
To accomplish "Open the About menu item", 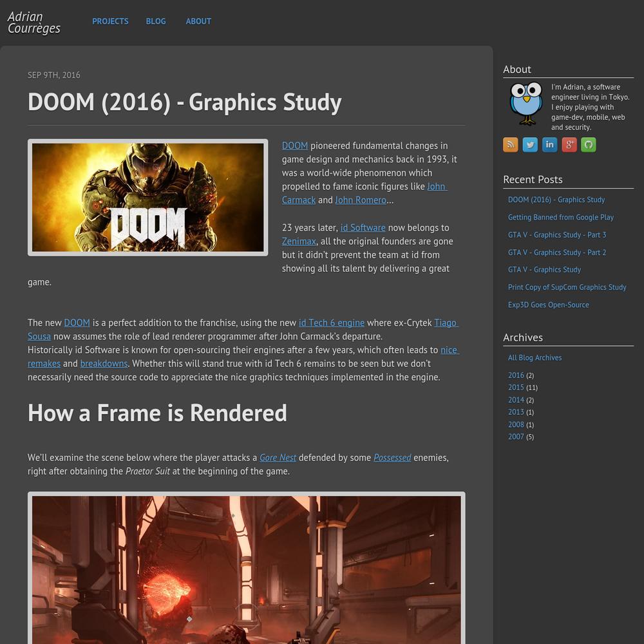I will pos(198,21).
